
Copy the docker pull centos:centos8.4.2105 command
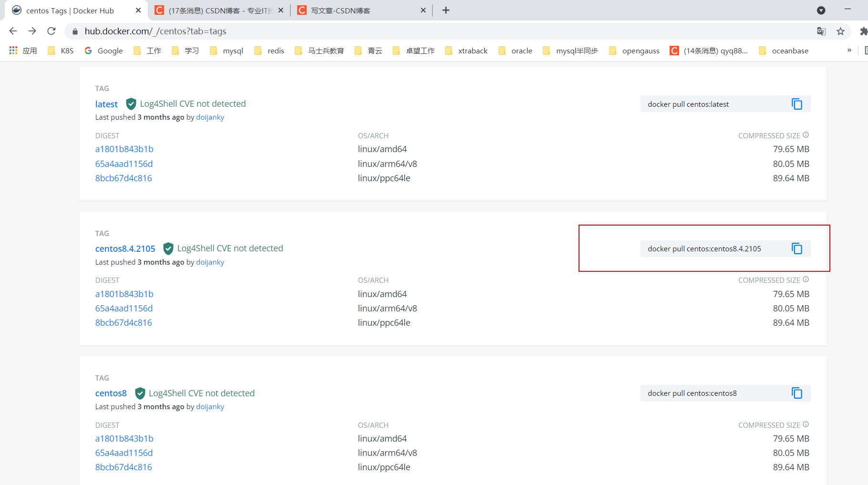[796, 248]
